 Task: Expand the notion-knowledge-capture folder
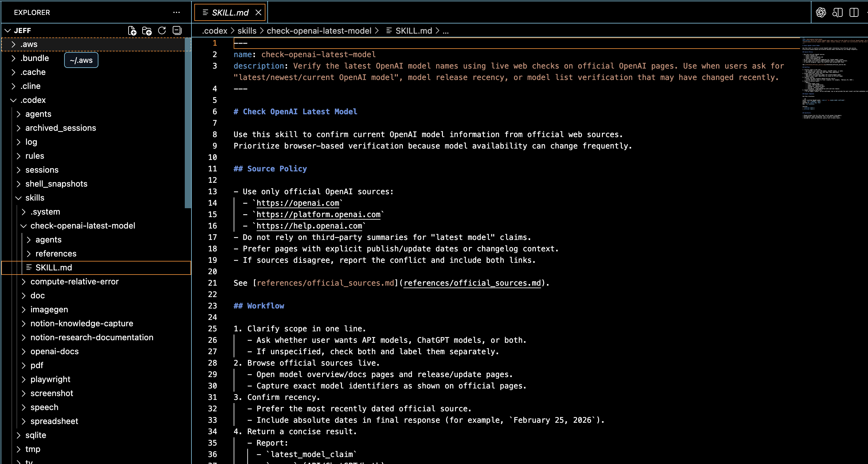pos(97,324)
